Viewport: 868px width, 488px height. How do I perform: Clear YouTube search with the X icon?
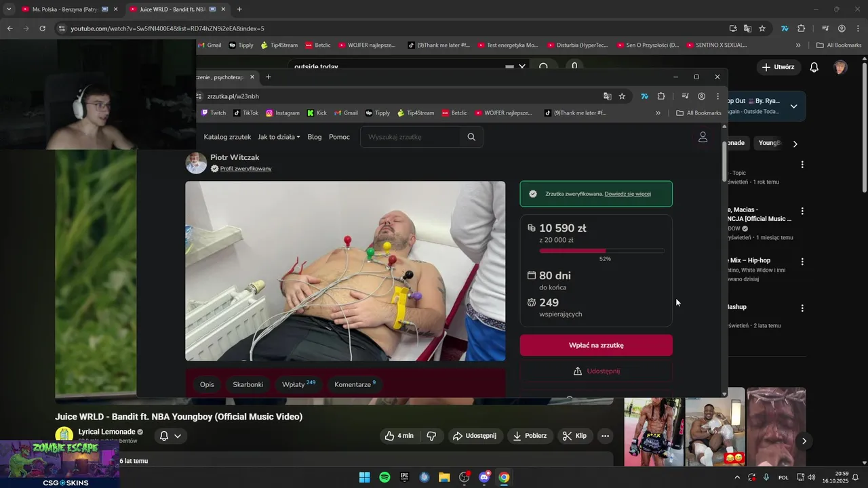pyautogui.click(x=521, y=66)
